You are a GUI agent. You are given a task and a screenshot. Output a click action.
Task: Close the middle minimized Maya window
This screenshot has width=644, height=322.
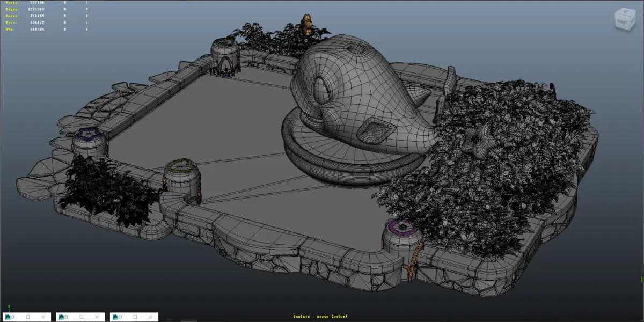pos(97,317)
